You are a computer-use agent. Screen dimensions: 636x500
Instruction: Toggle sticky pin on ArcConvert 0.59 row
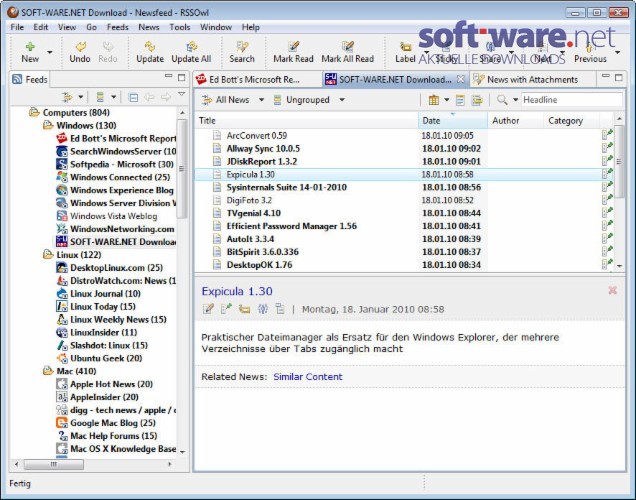tap(607, 135)
